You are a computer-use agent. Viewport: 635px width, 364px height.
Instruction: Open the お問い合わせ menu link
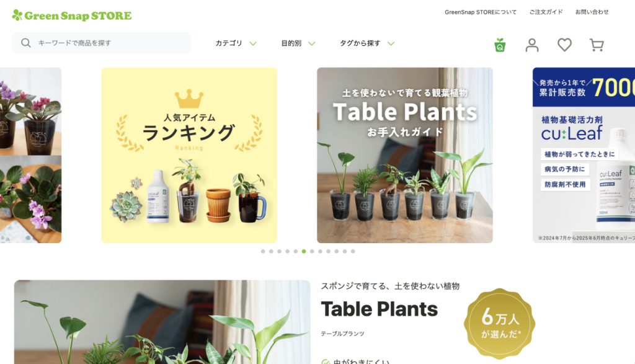click(592, 12)
